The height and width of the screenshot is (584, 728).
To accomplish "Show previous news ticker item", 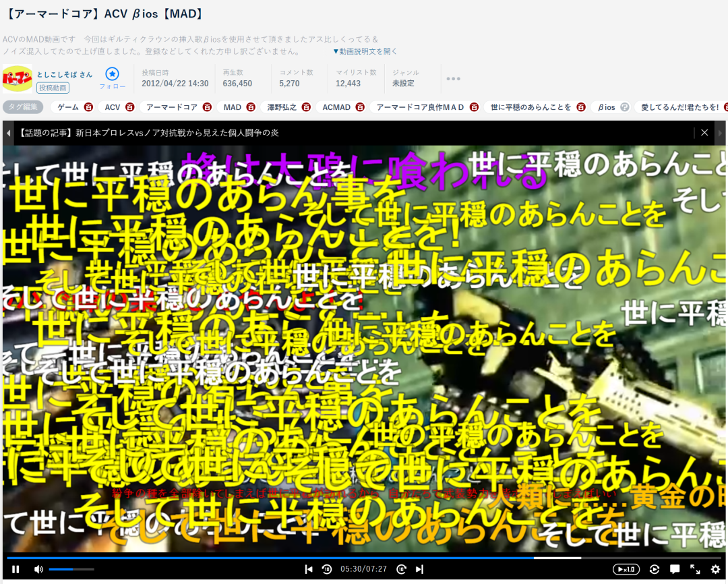I will [x=8, y=133].
